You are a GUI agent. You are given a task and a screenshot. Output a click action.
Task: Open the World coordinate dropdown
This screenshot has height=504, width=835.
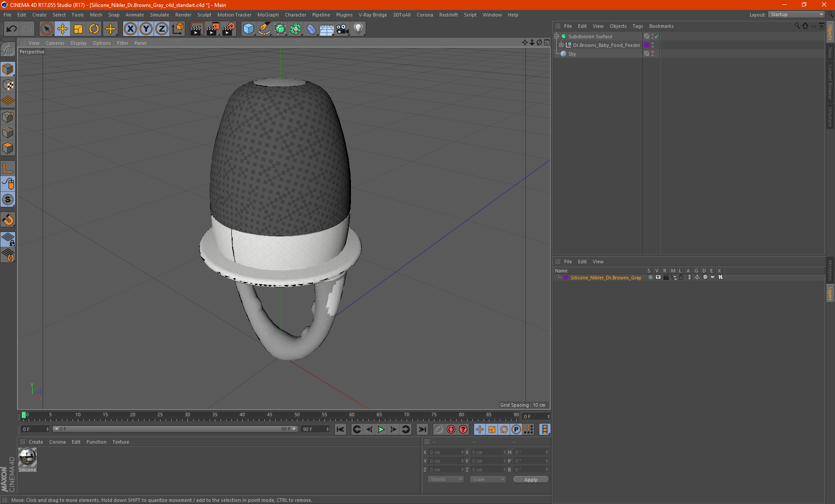click(446, 479)
